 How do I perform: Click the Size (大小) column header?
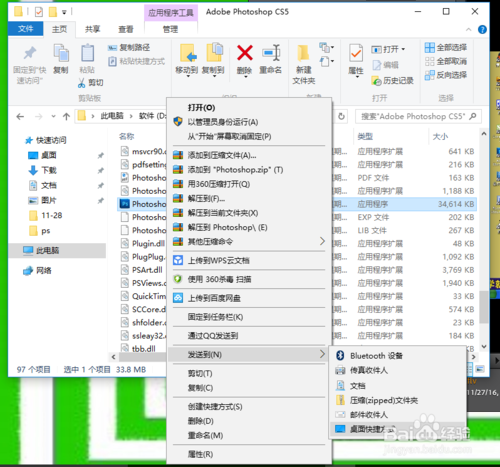pyautogui.click(x=440, y=136)
